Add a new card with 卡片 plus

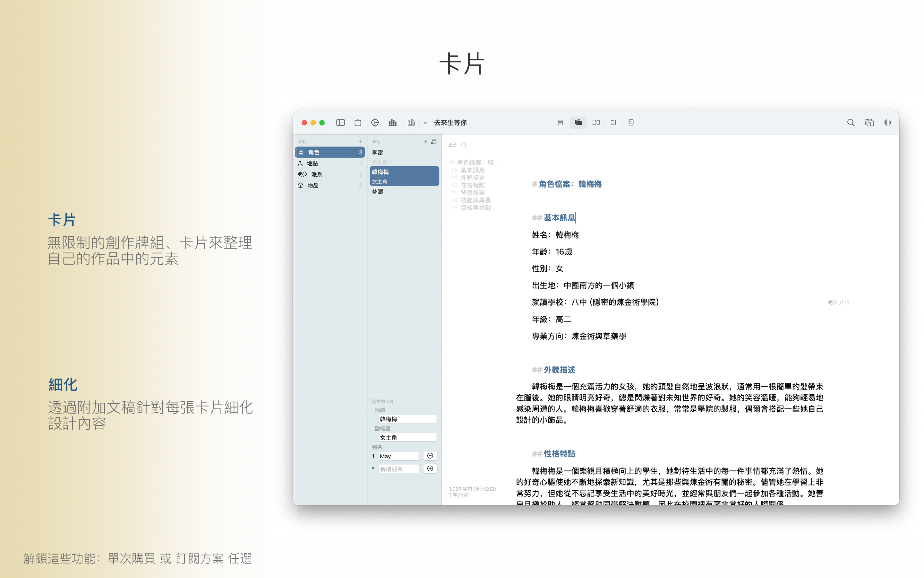click(x=425, y=142)
